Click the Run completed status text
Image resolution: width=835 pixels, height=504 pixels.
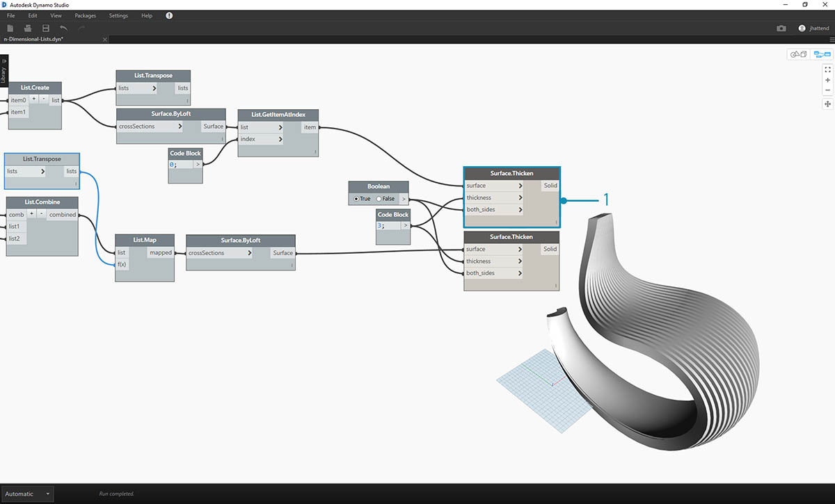pyautogui.click(x=117, y=494)
